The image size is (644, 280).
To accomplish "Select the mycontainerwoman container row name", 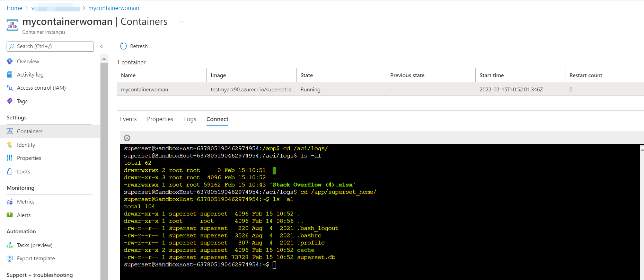I will pos(144,89).
